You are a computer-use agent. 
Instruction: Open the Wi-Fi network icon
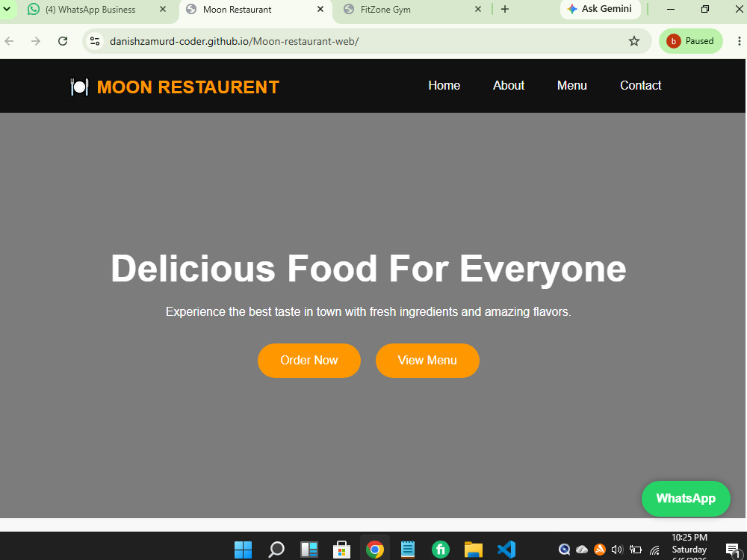(654, 550)
